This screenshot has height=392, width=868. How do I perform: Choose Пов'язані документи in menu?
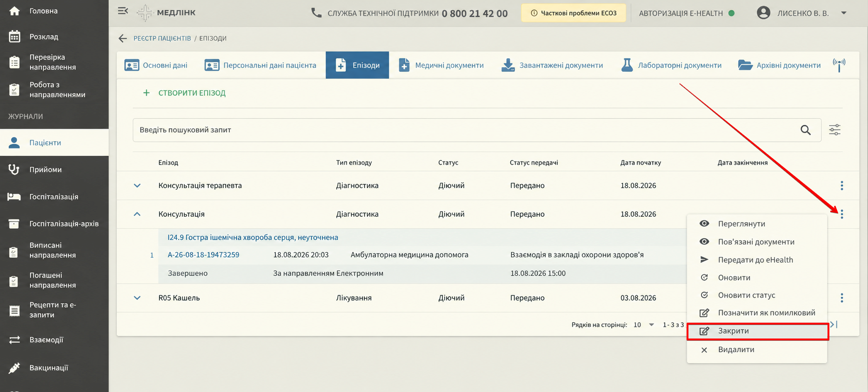point(757,242)
